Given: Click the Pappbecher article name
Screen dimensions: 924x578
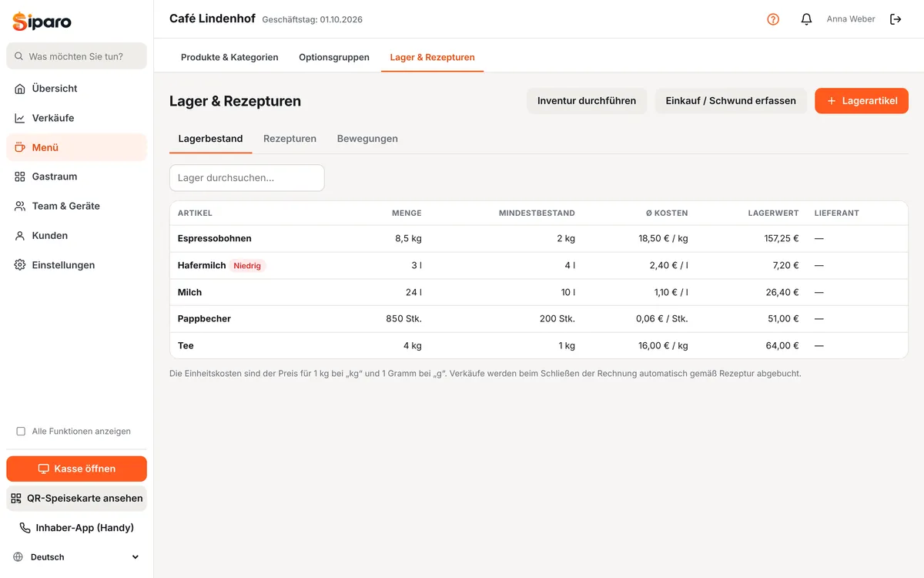Looking at the screenshot, I should click(204, 319).
